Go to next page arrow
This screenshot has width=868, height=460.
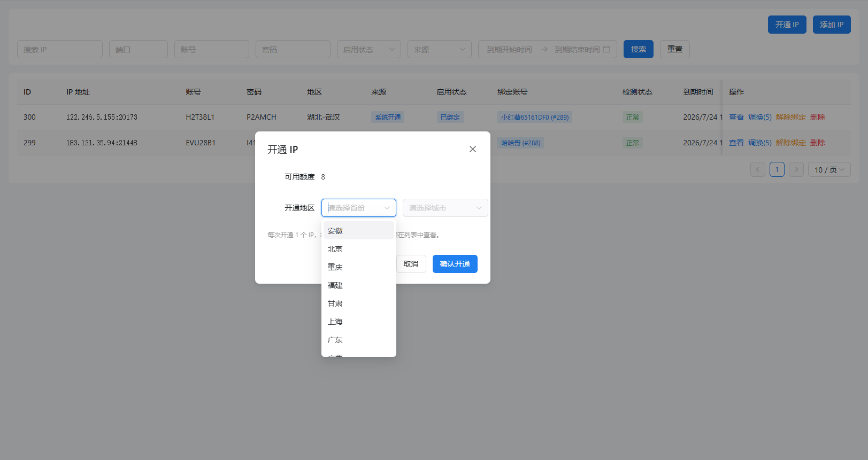796,169
